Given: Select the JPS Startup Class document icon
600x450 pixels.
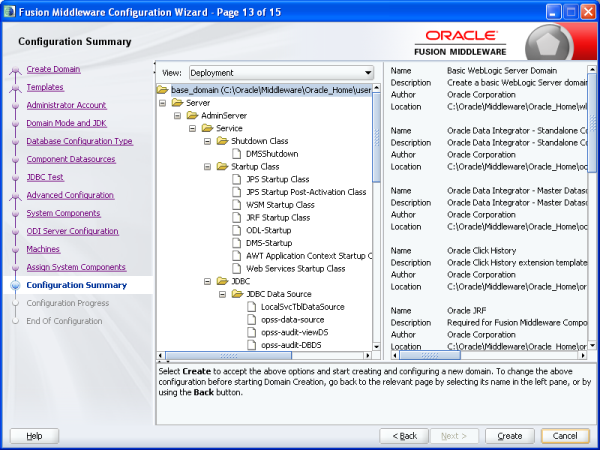Looking at the screenshot, I should tap(237, 179).
